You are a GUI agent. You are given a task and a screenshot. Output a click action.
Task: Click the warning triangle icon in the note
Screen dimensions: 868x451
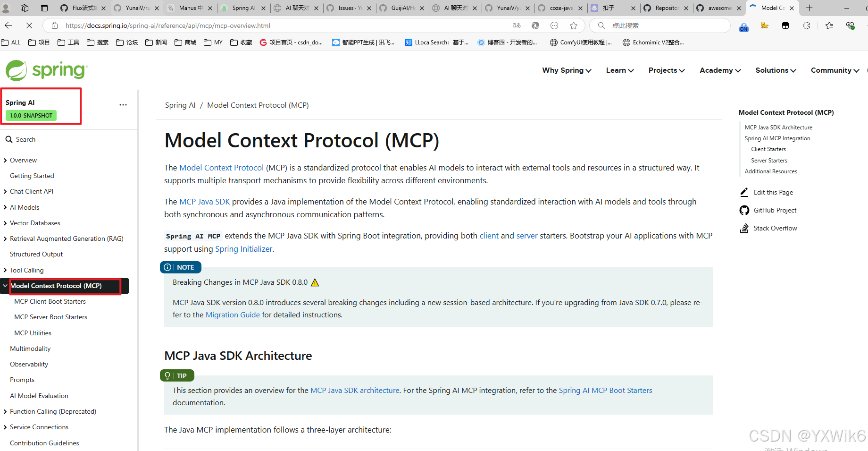click(x=315, y=282)
